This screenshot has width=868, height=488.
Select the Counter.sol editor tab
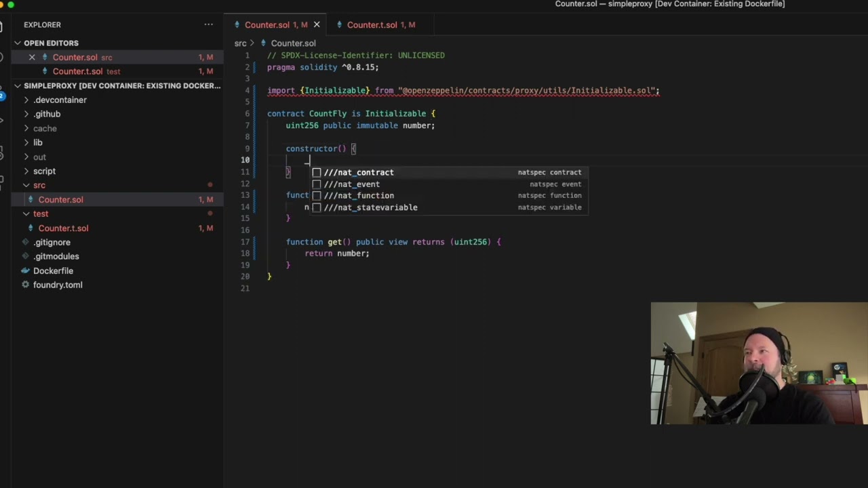(x=276, y=25)
